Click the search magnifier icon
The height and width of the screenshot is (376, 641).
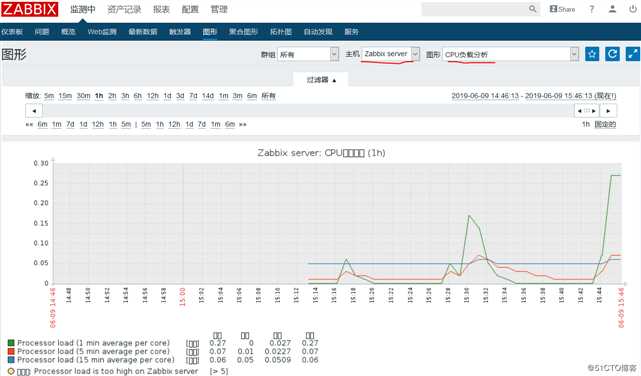(x=532, y=9)
